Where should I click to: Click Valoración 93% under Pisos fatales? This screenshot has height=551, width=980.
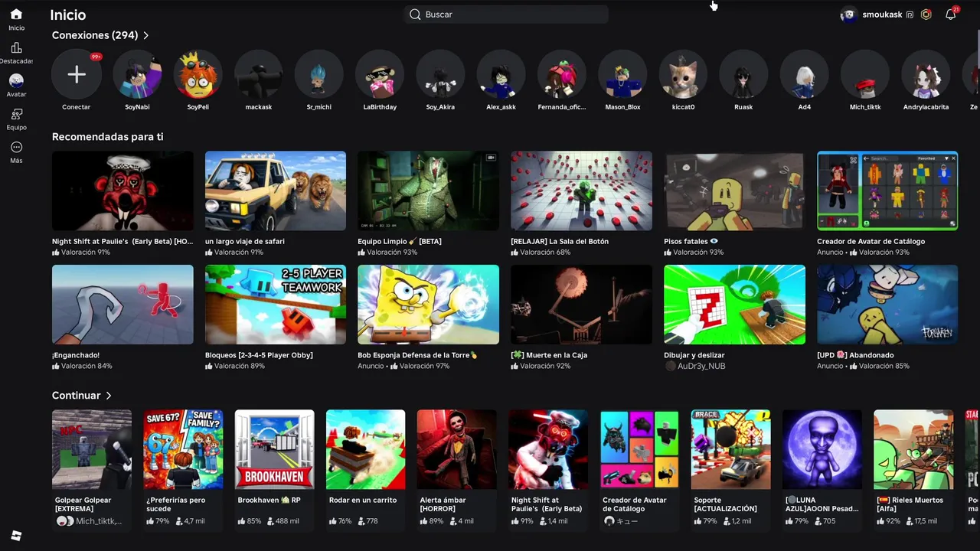pyautogui.click(x=698, y=253)
